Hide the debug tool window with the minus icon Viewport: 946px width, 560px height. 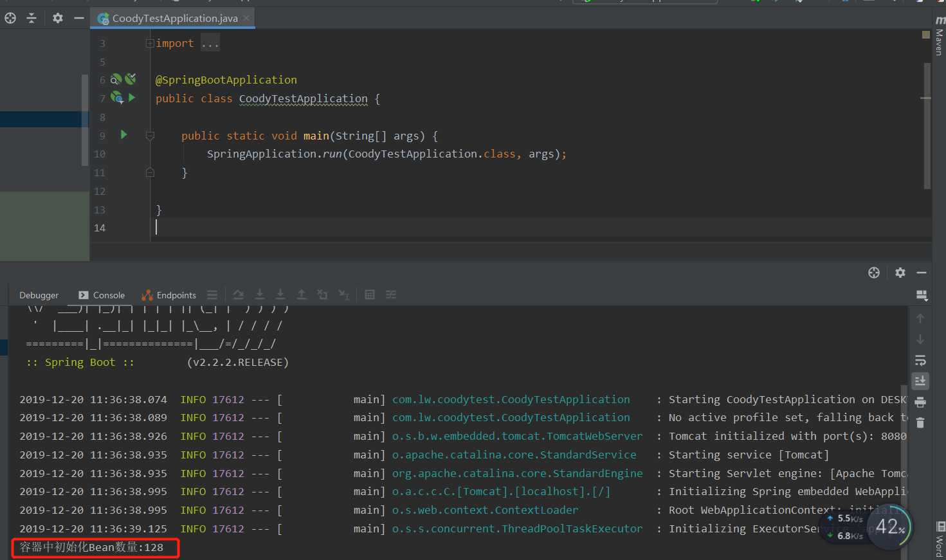pyautogui.click(x=922, y=273)
